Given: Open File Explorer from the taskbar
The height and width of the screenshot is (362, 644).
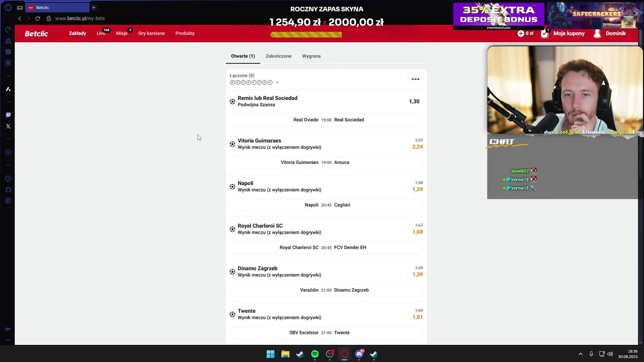Looking at the screenshot, I should [285, 354].
